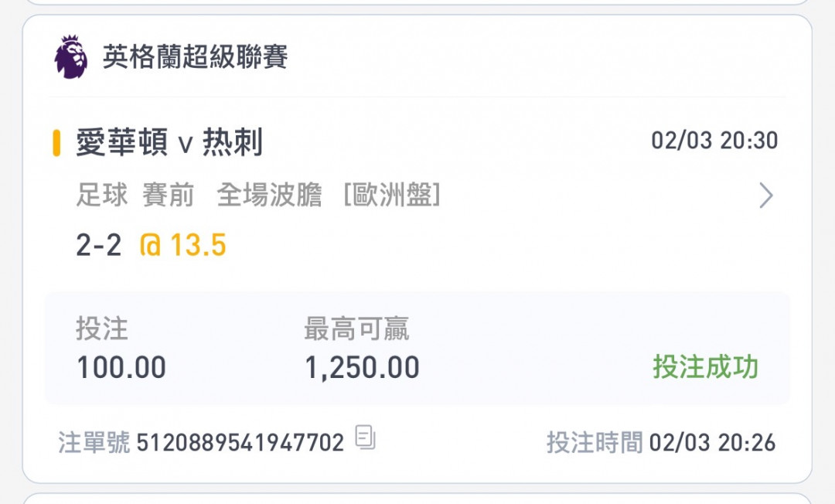Click the 投注 stake label
Screen dimensions: 835x504
click(102, 329)
